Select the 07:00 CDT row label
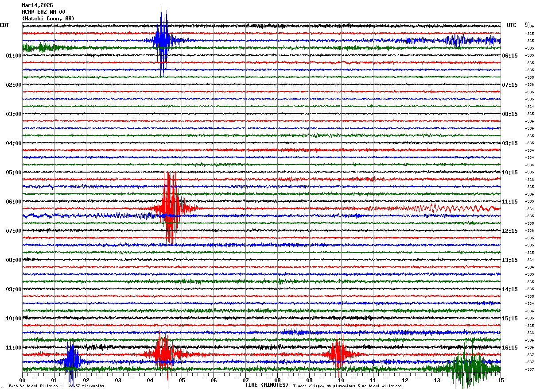This screenshot has height=392, width=536. [14, 231]
